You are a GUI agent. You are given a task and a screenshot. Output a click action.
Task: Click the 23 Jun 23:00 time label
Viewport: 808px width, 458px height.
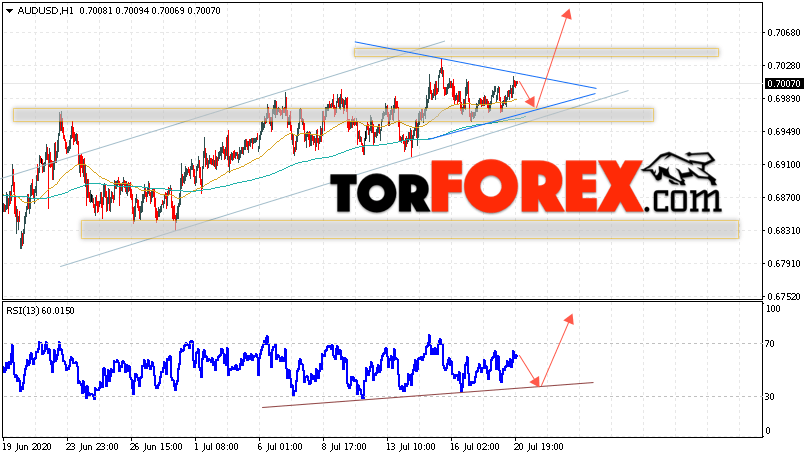[x=92, y=447]
